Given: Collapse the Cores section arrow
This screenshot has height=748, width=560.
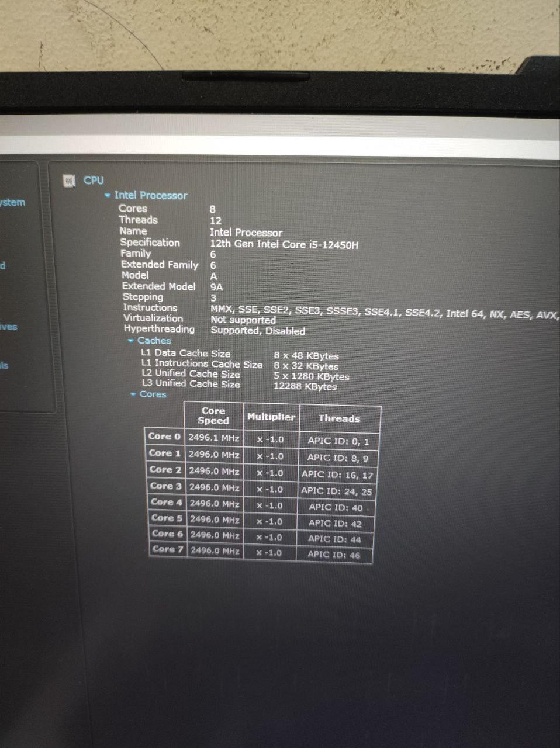Looking at the screenshot, I should tap(133, 394).
